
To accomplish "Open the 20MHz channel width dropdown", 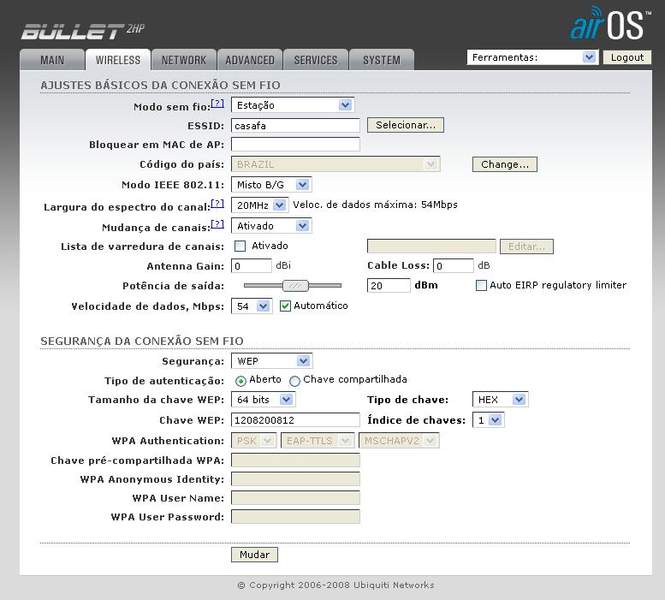I will [x=260, y=205].
